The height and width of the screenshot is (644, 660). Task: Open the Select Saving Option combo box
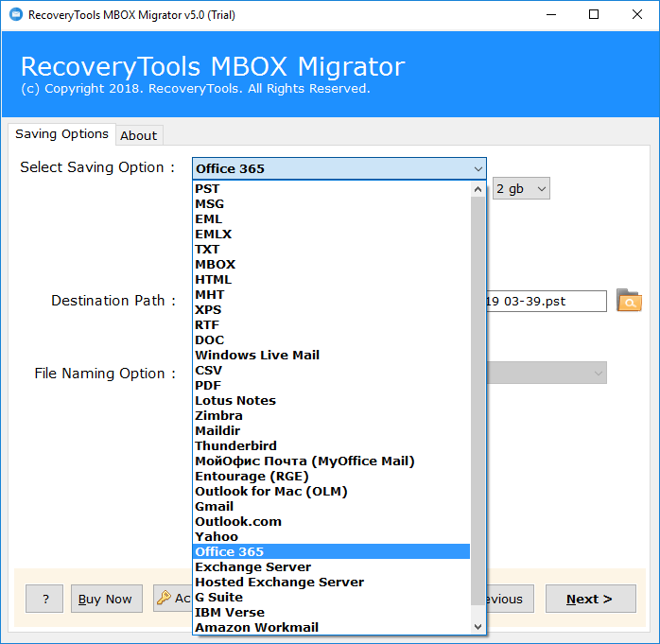(339, 168)
